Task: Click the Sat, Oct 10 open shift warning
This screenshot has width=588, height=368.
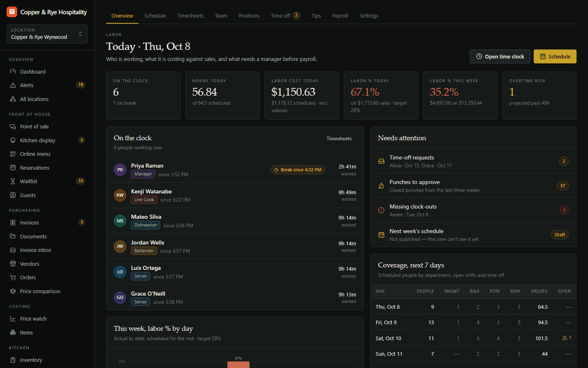Action: 567,338
